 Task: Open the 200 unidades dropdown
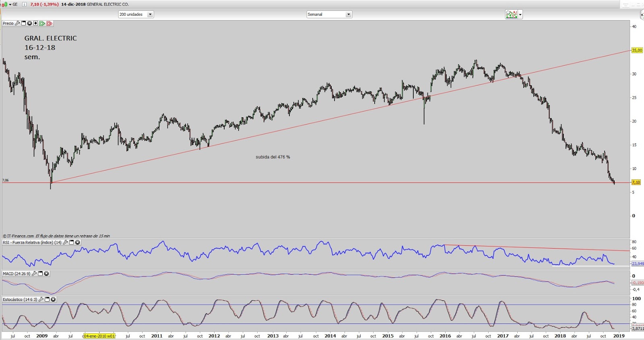tap(136, 15)
